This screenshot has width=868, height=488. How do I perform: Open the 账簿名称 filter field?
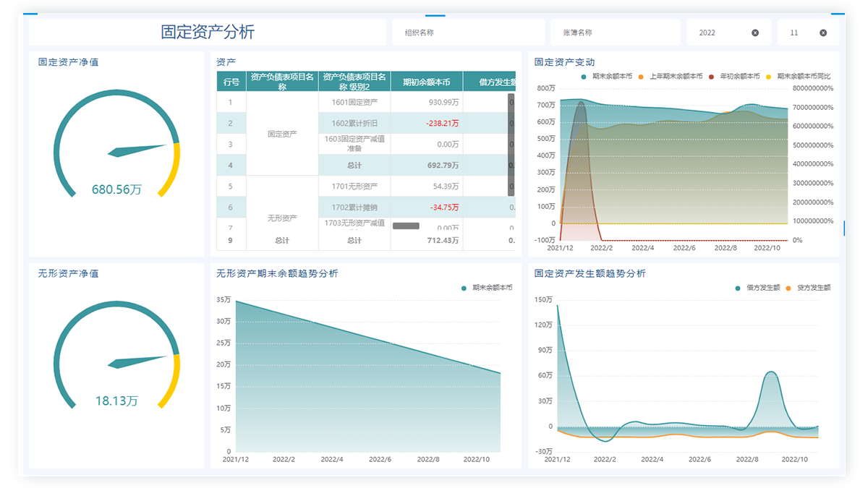pos(616,33)
